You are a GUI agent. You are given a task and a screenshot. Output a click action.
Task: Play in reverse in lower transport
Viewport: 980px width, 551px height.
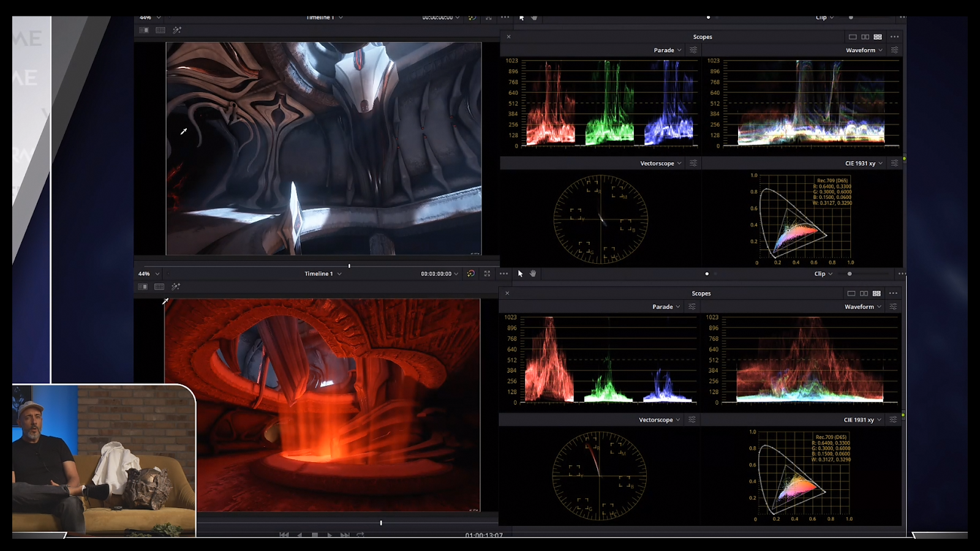tap(300, 535)
